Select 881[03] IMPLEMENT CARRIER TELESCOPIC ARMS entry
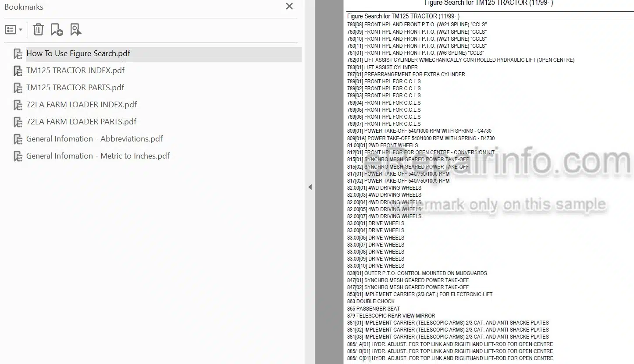Image resolution: width=634 pixels, height=364 pixels. (448, 337)
